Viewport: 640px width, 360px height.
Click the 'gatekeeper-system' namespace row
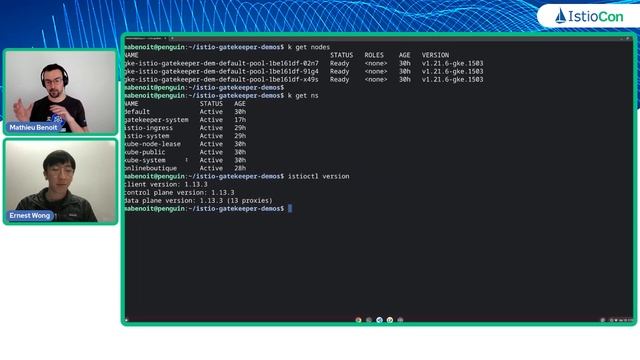coord(185,120)
